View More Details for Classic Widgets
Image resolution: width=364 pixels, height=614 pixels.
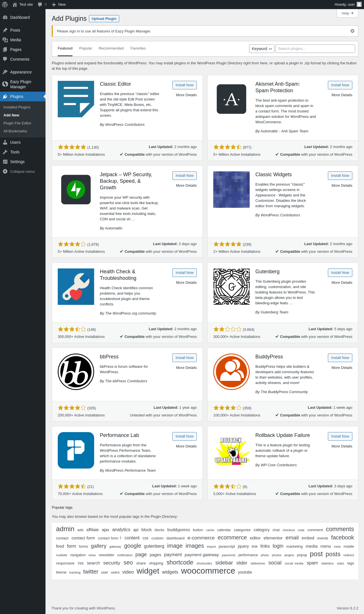pos(342,186)
